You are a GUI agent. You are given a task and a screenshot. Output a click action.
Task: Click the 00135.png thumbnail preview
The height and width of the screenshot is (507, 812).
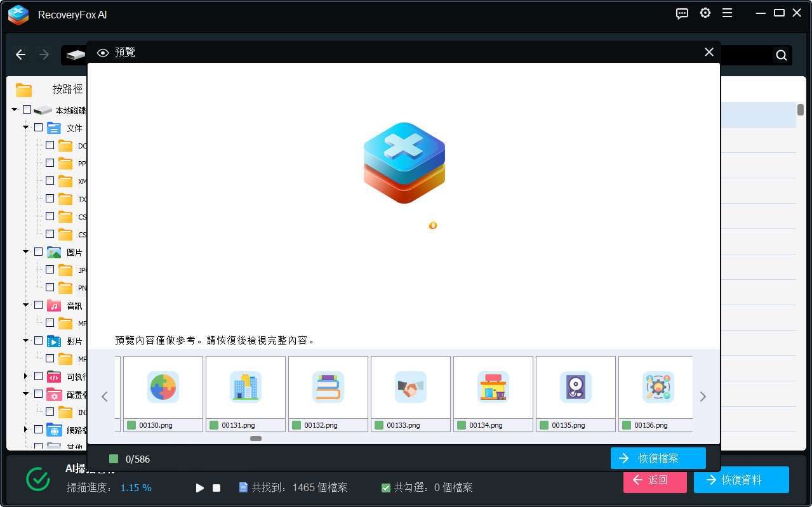(575, 387)
